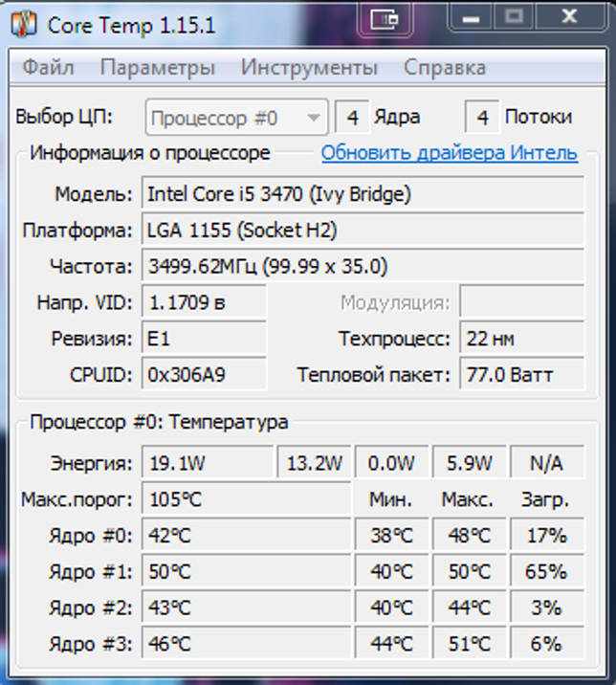
Task: Click Ядро #3 load value 6%
Action: (x=547, y=644)
